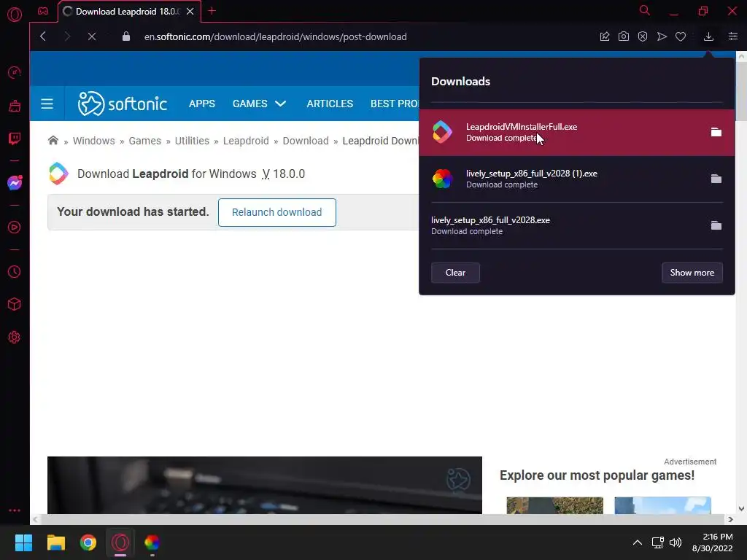
Task: Click Show more in Downloads
Action: coord(692,273)
